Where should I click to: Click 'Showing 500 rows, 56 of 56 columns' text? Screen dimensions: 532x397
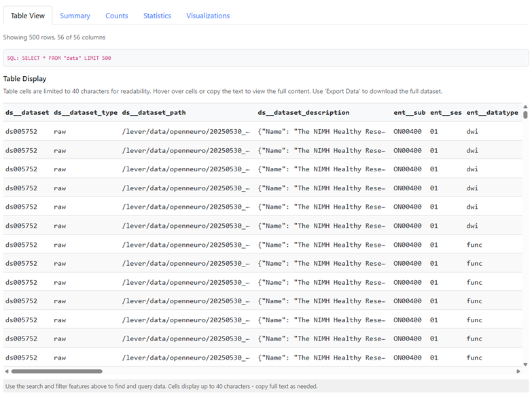(54, 37)
